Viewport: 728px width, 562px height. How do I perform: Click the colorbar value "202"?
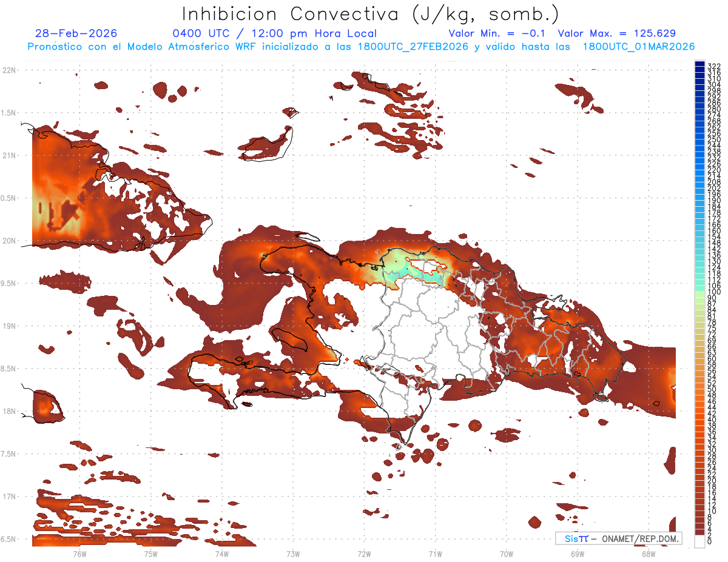[714, 188]
